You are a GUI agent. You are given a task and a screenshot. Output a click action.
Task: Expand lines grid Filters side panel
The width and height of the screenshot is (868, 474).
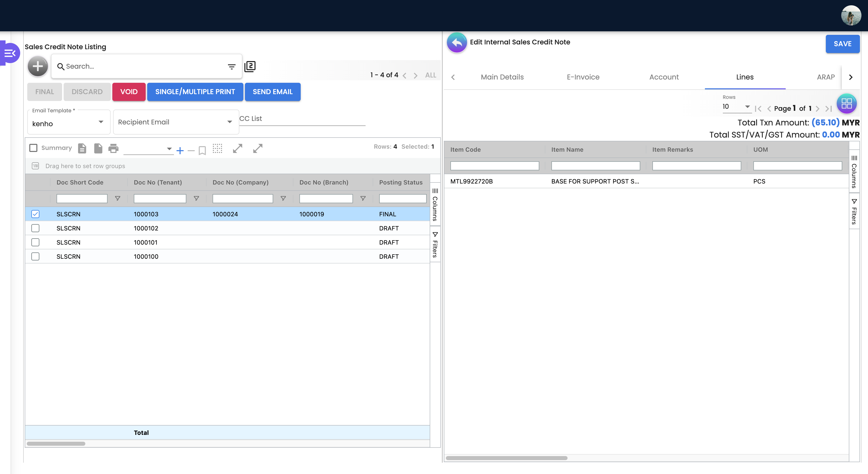[854, 212]
